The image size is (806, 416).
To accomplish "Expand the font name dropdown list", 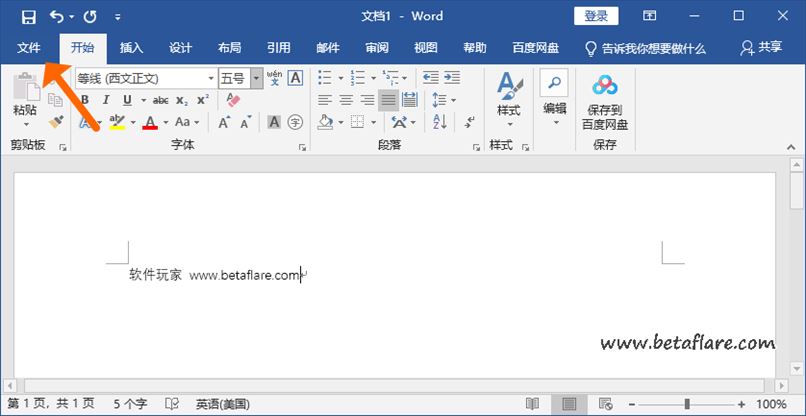I will 210,78.
